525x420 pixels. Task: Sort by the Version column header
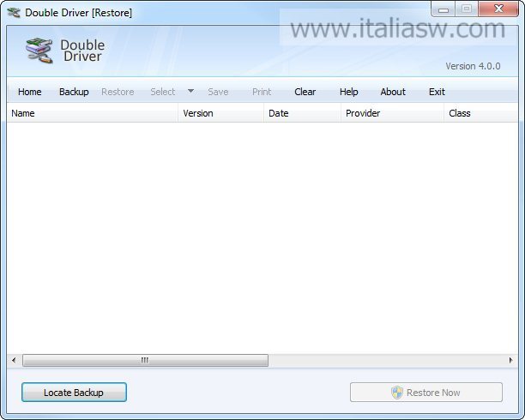220,113
